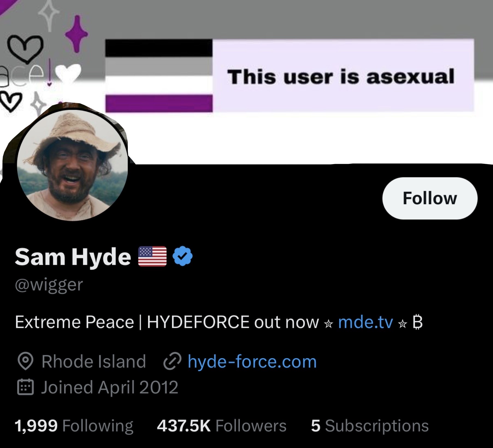Open the profile picture thumbnail
The height and width of the screenshot is (448, 493).
click(x=72, y=166)
